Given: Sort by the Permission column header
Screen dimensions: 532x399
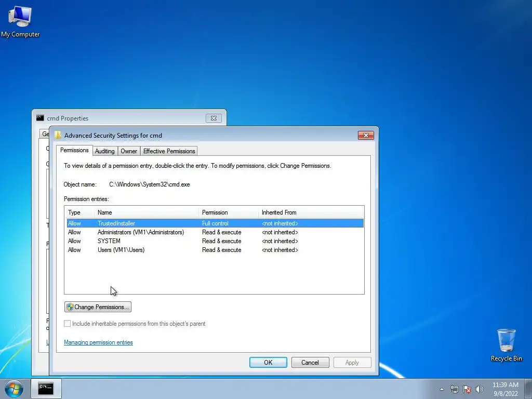Looking at the screenshot, I should click(229, 212).
